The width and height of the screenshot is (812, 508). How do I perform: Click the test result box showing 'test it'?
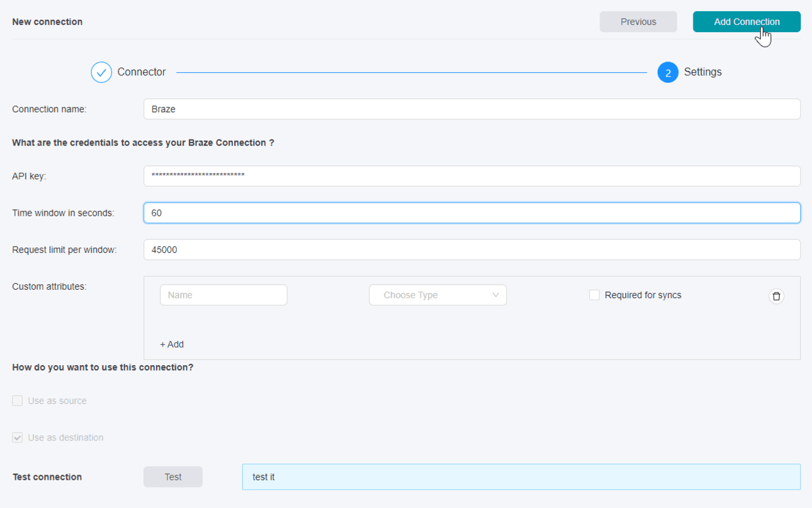[x=521, y=477]
